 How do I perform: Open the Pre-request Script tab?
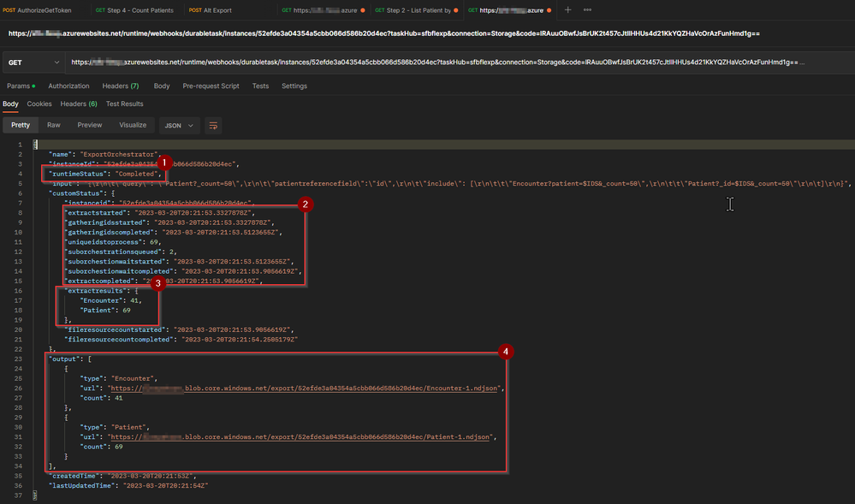coord(211,86)
